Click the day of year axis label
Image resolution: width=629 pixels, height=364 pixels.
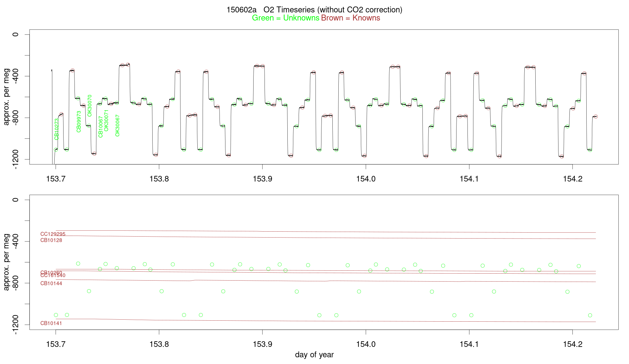pos(314,355)
